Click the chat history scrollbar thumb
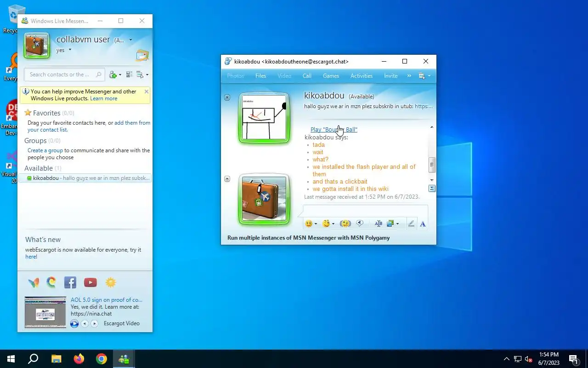The image size is (588, 368). [432, 164]
